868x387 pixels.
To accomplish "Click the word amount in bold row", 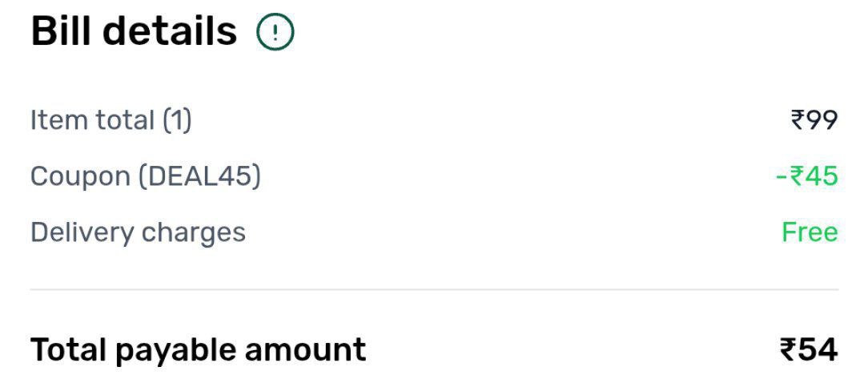I will pos(305,350).
